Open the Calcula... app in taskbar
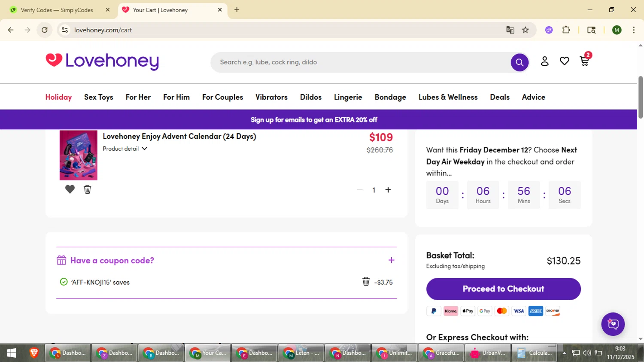Image resolution: width=644 pixels, height=362 pixels. click(x=535, y=353)
